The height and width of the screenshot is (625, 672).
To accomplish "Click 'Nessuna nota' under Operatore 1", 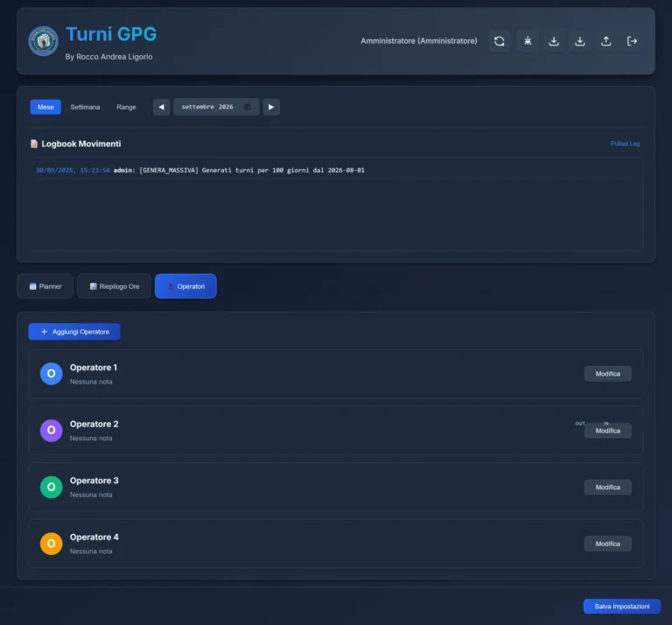I will click(91, 382).
